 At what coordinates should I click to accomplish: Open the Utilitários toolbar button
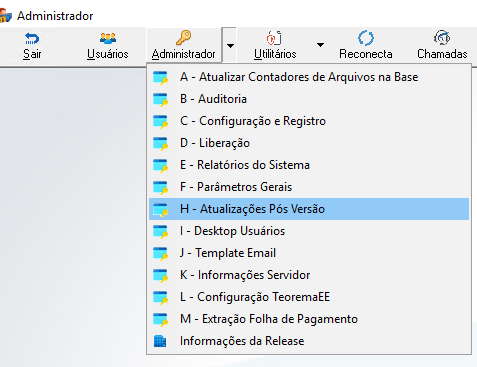coord(275,45)
